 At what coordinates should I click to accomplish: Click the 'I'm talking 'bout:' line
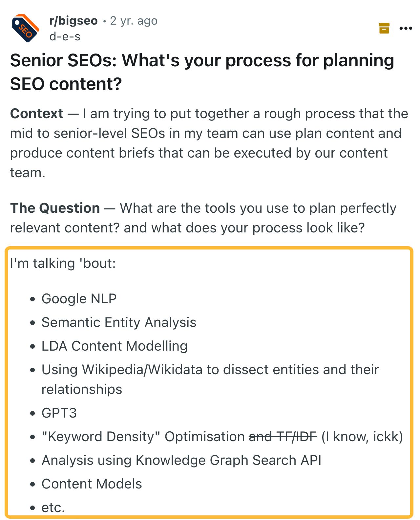pyautogui.click(x=63, y=263)
